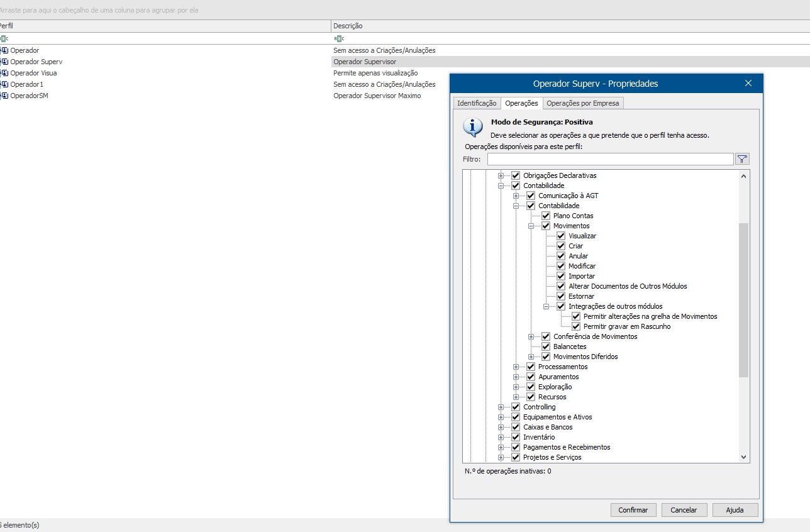The width and height of the screenshot is (810, 532).
Task: Uncheck the Criar movement checkbox
Action: pos(561,246)
